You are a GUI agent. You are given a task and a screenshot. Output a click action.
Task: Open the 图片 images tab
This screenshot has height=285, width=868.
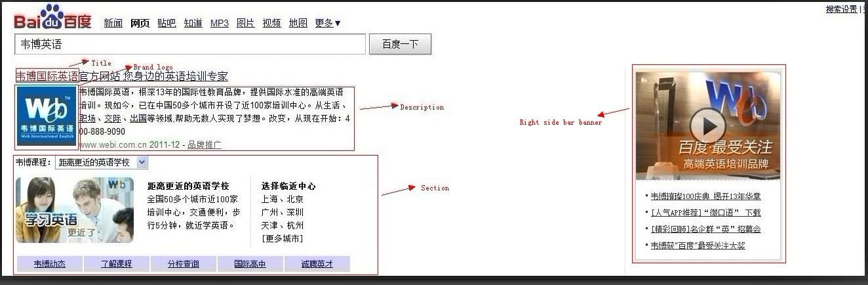pyautogui.click(x=245, y=23)
